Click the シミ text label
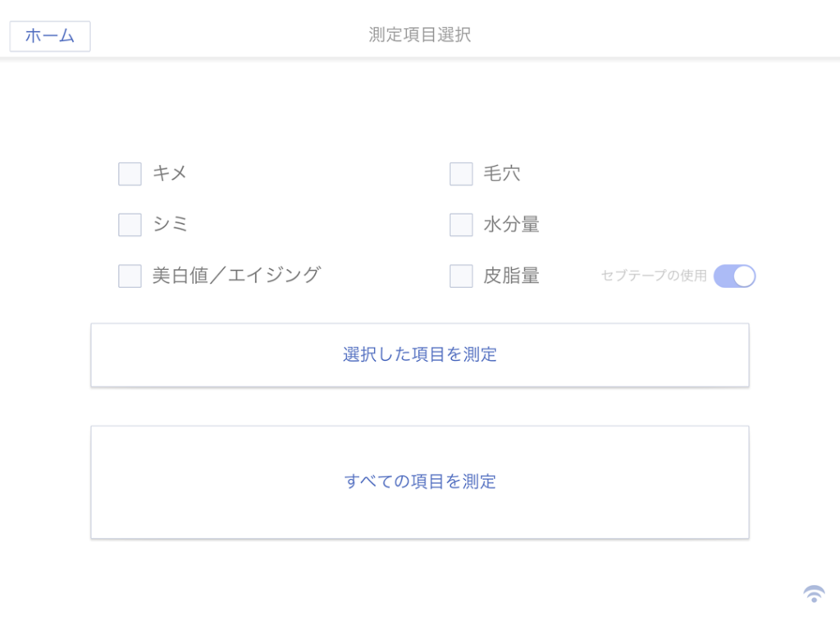Image resolution: width=840 pixels, height=630 pixels. point(170,224)
